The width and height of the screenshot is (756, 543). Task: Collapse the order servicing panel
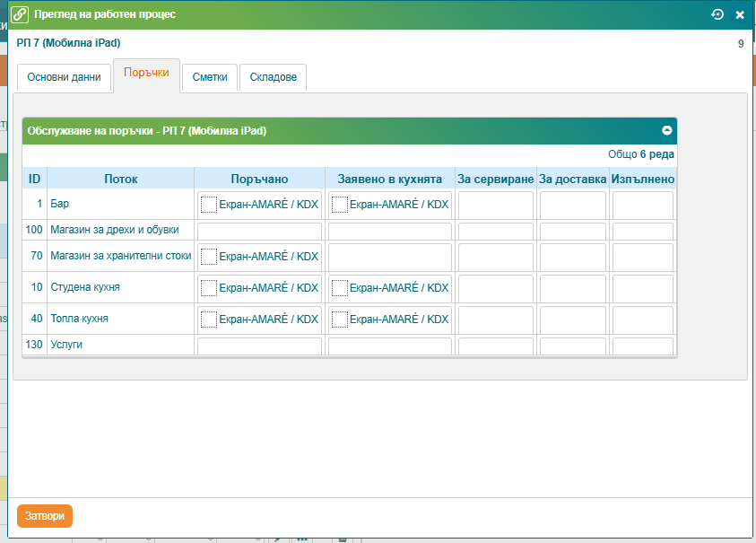click(x=666, y=131)
